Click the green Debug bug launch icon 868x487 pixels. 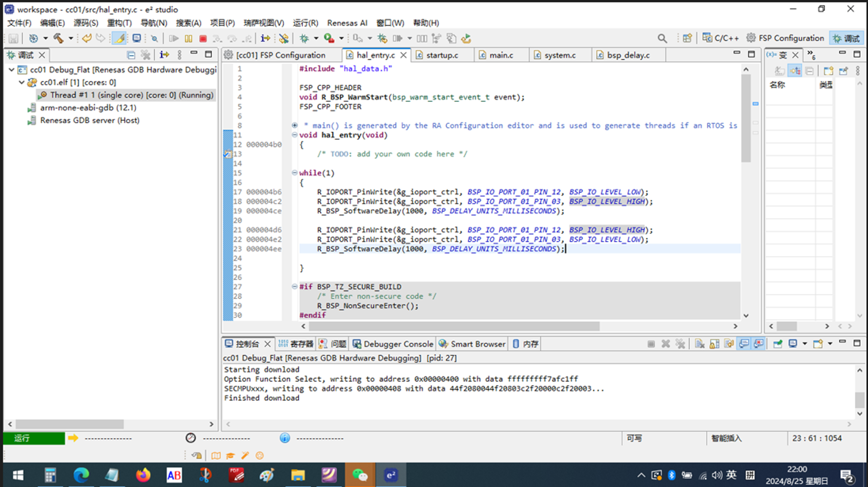(x=304, y=38)
